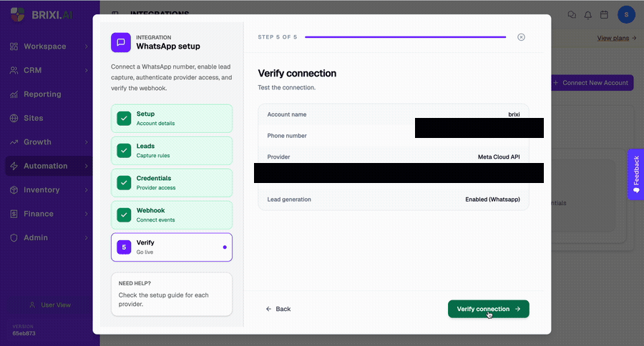Open the Credentials Provider access step
Screen dimensions: 644x346
[x=172, y=182]
